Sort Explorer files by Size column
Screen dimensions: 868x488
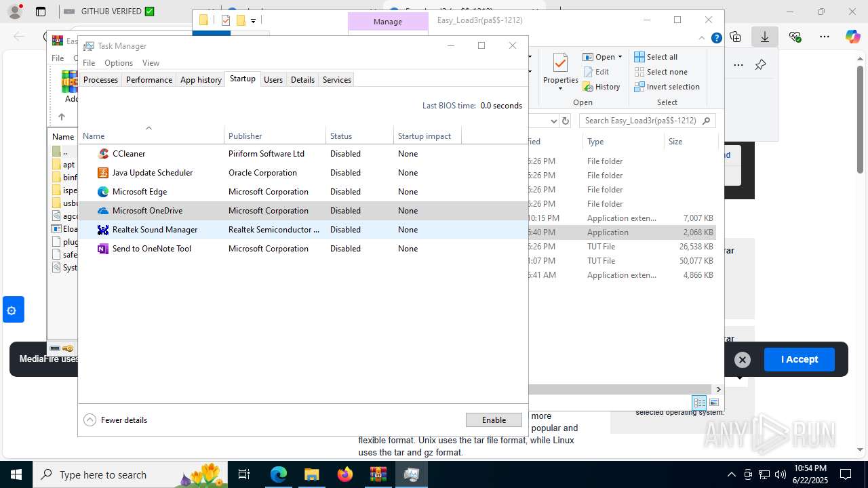coord(690,142)
